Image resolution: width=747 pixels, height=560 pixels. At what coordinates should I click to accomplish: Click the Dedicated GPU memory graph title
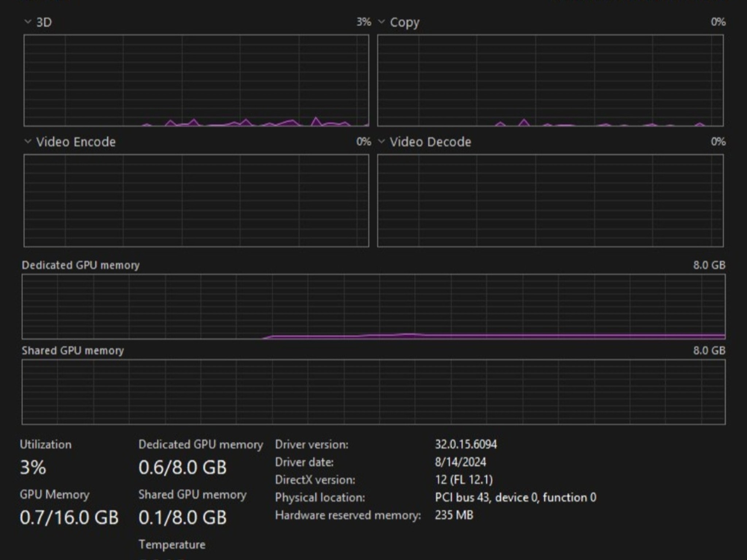point(81,265)
